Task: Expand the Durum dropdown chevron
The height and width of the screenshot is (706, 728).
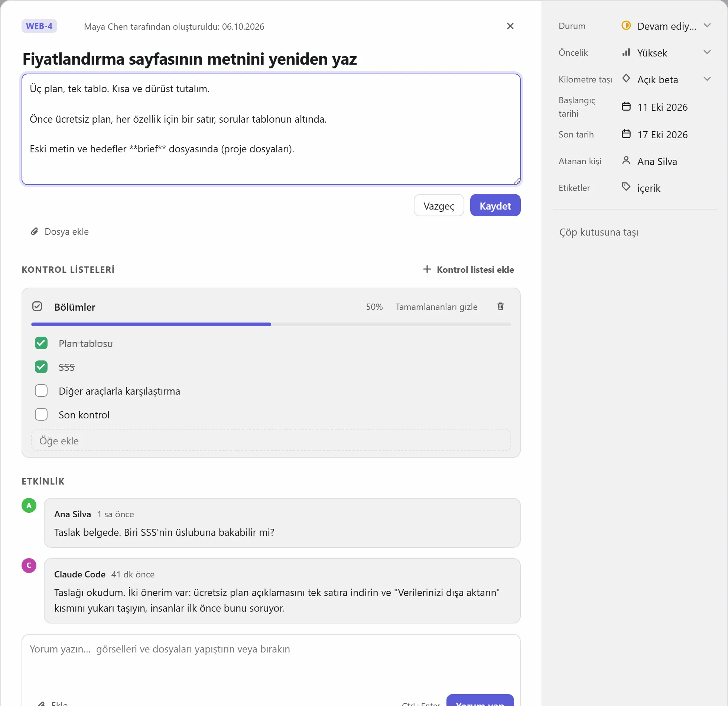Action: 707,26
